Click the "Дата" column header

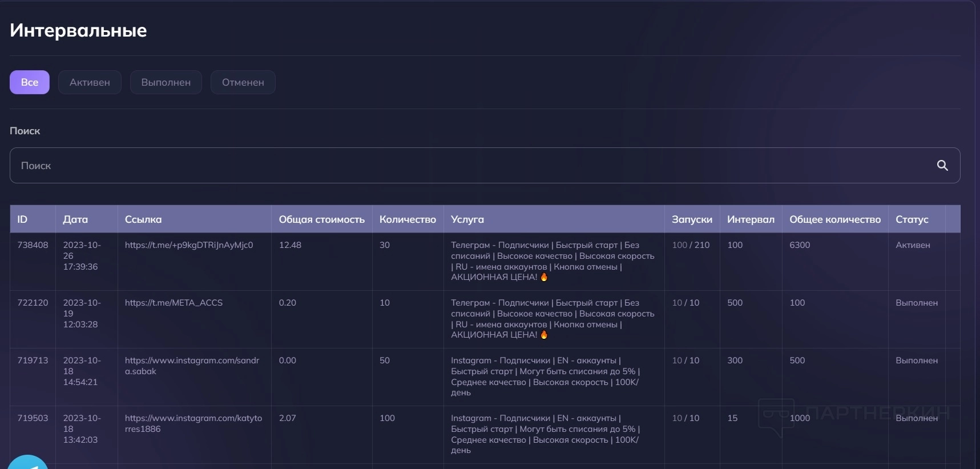pos(75,219)
